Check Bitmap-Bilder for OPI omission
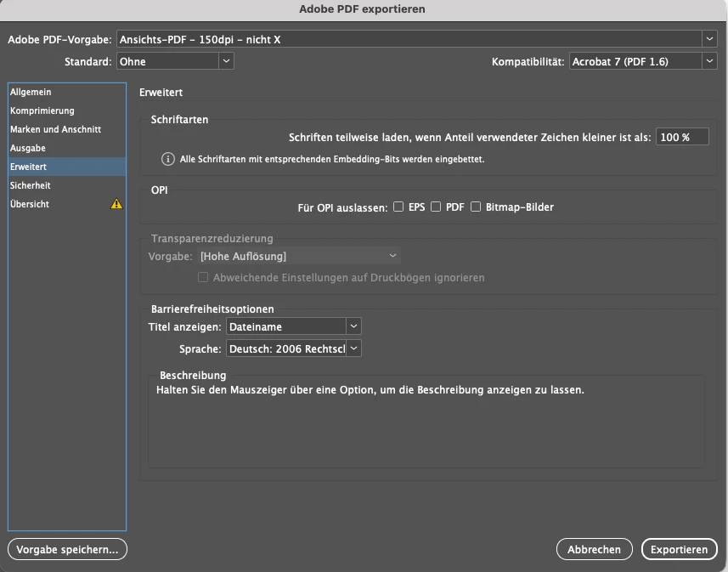 pos(476,207)
